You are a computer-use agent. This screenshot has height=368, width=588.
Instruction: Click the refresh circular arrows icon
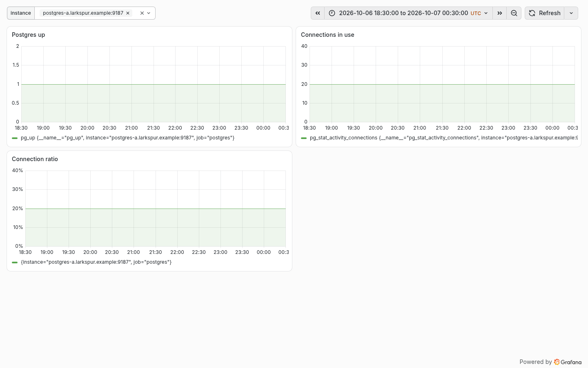(532, 13)
